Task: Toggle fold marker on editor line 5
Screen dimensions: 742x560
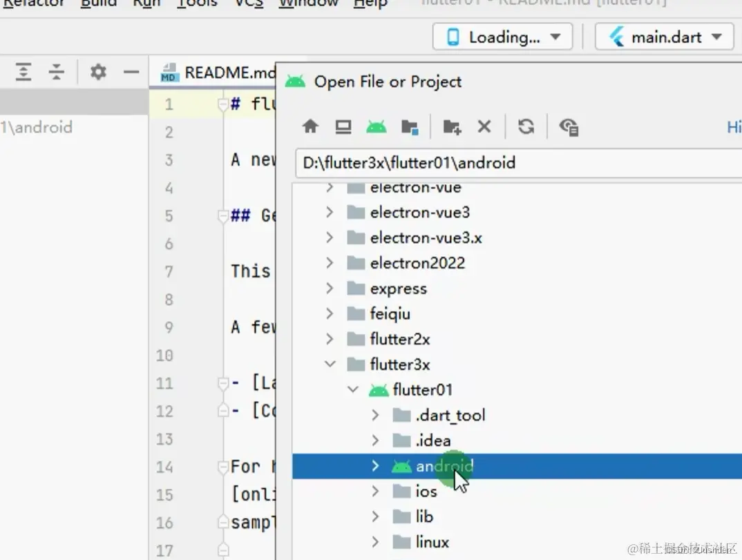Action: pyautogui.click(x=223, y=215)
